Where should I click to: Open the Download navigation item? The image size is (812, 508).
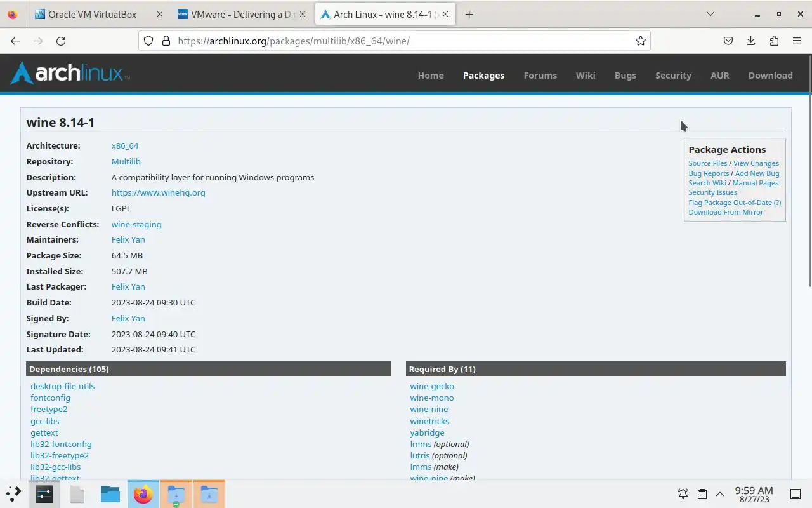click(x=770, y=75)
